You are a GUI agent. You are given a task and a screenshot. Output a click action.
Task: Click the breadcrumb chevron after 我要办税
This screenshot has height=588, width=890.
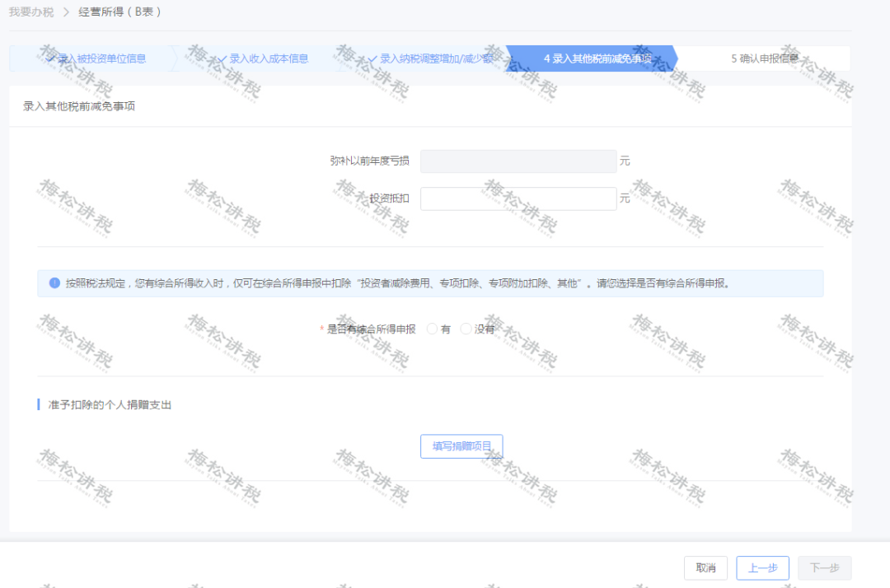point(66,12)
